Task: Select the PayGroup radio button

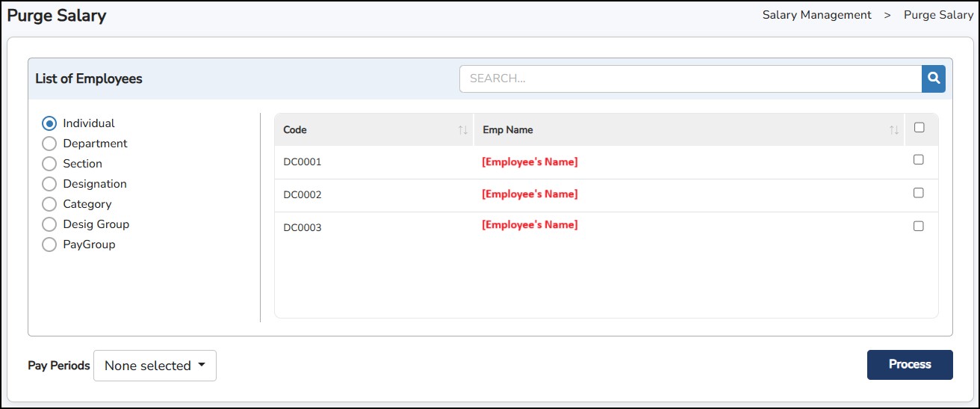Action: coord(49,245)
